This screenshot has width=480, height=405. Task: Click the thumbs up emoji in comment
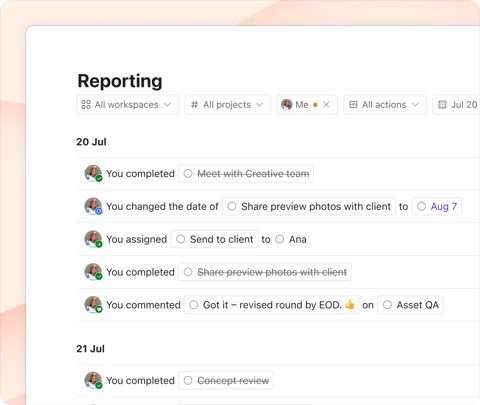350,304
